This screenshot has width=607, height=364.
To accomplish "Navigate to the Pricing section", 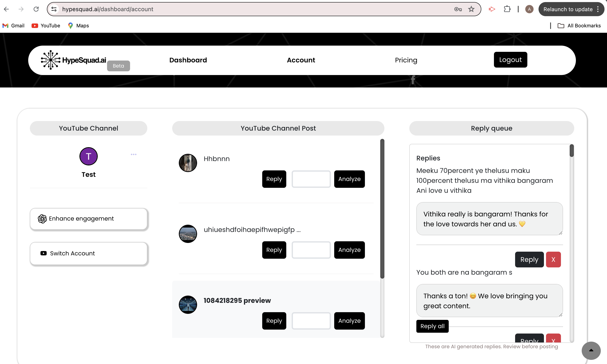I will click(406, 60).
